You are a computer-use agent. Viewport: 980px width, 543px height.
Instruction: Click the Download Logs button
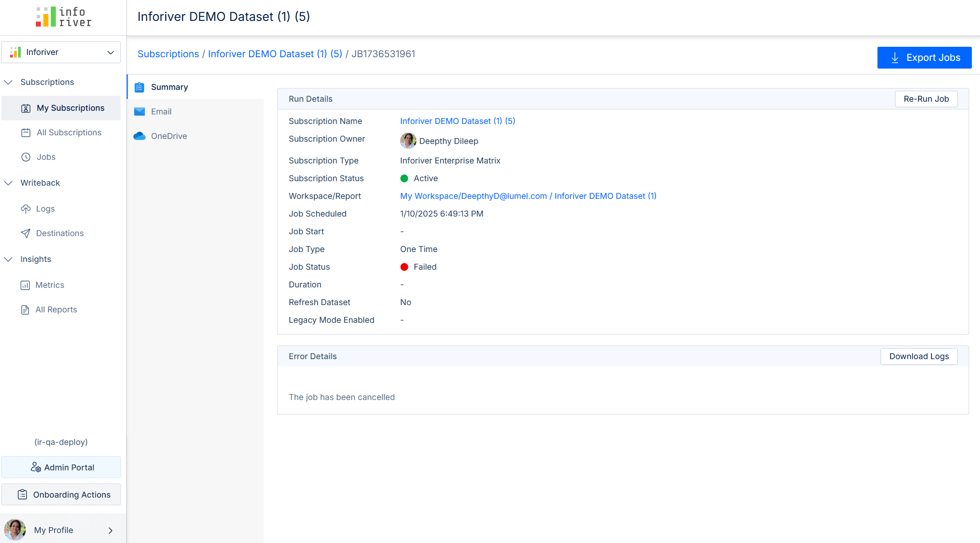[919, 356]
